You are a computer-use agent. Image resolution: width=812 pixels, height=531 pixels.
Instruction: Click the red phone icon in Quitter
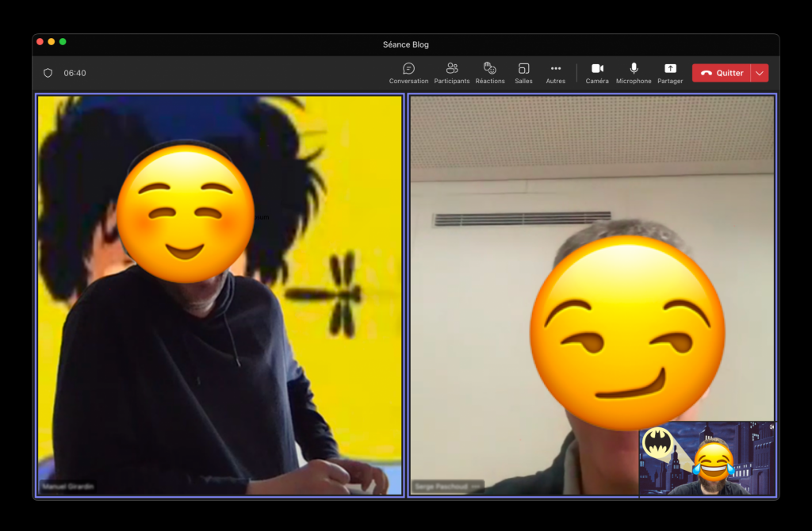point(706,73)
